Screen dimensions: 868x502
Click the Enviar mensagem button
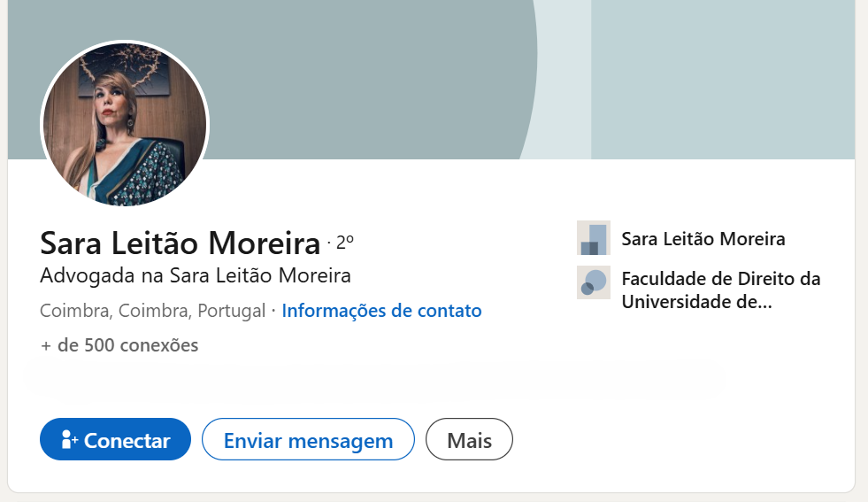pyautogui.click(x=308, y=440)
